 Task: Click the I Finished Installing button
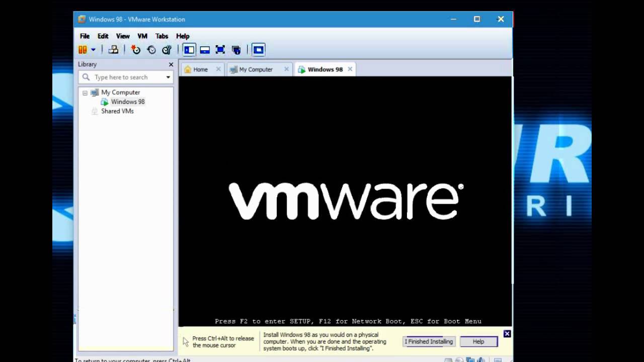[429, 341]
